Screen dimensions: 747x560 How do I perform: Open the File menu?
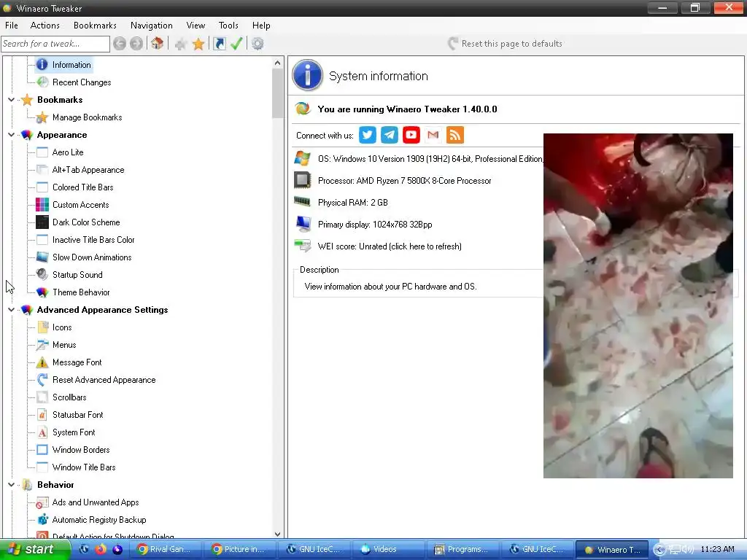(x=12, y=26)
